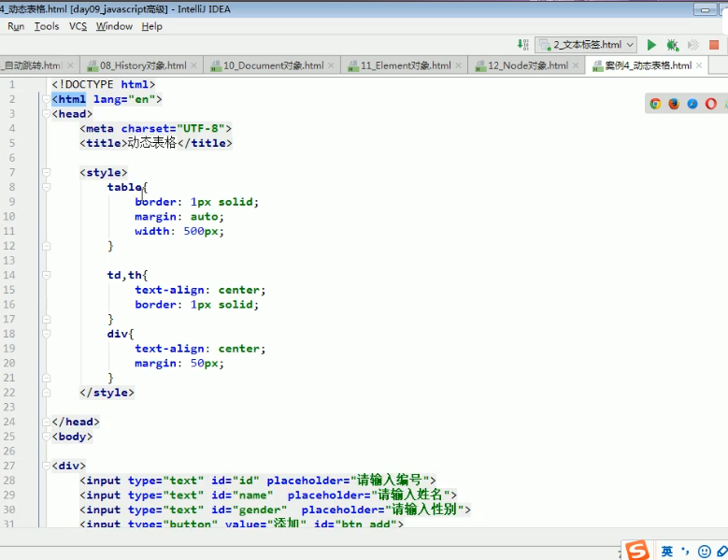
Task: Open the Run menu
Action: click(16, 26)
